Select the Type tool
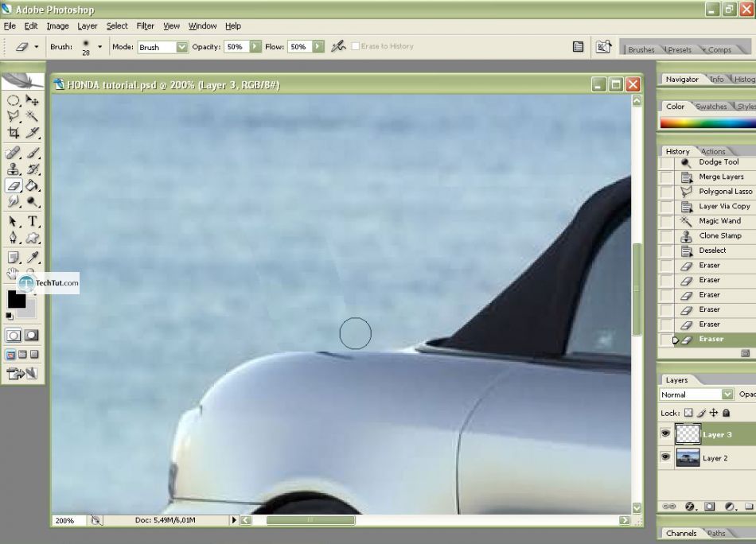Screen dimensions: 756x544 (33, 221)
